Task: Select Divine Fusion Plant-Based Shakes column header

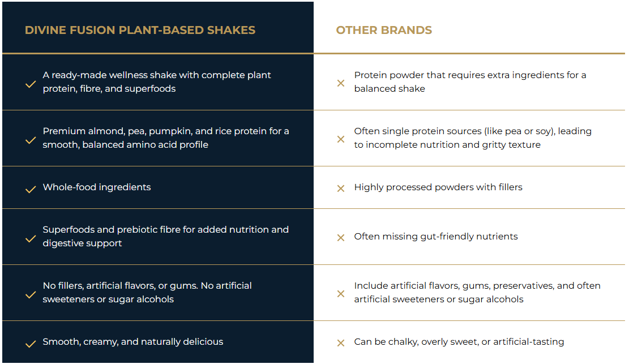Action: [140, 30]
